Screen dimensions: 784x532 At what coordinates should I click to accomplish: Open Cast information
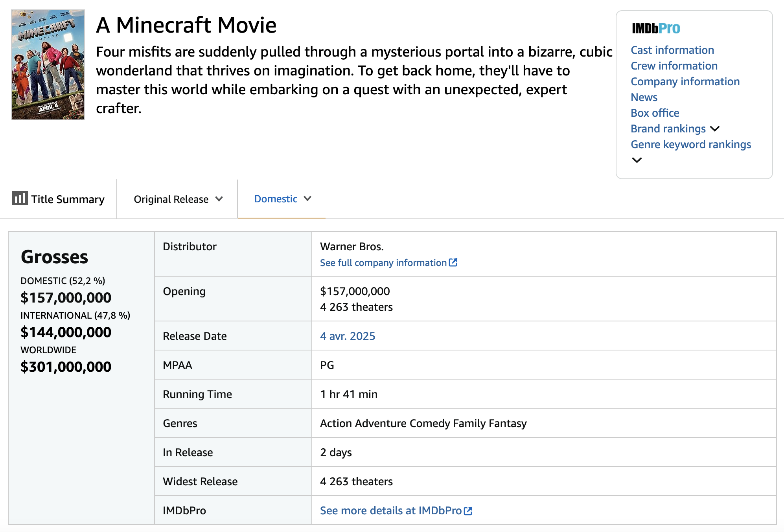click(x=672, y=50)
